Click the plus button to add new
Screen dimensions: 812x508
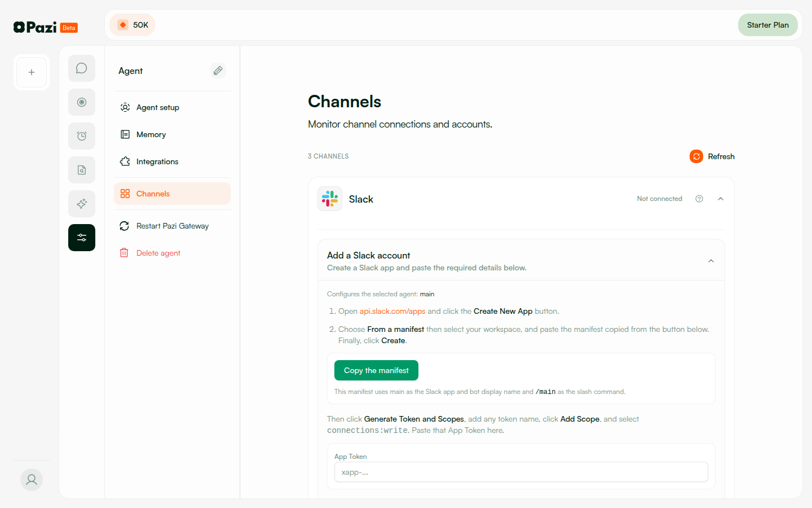[x=32, y=72]
